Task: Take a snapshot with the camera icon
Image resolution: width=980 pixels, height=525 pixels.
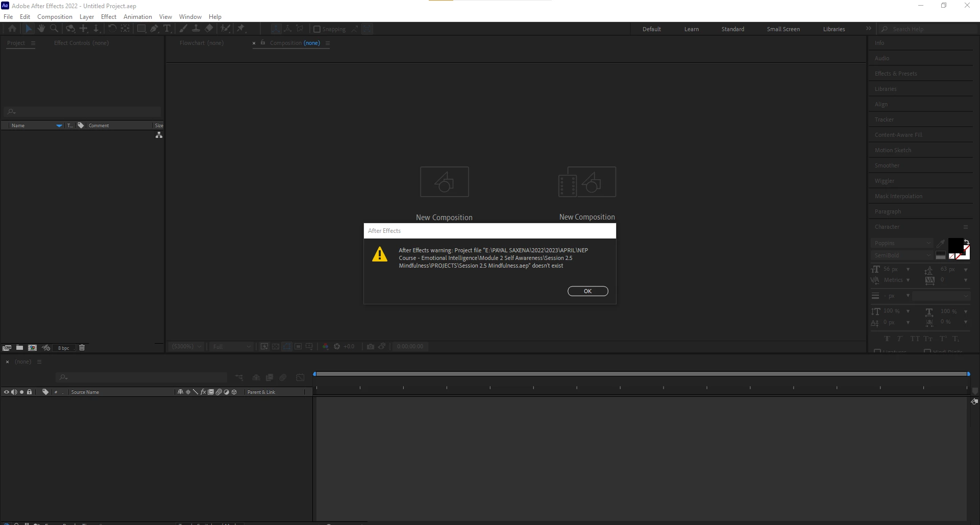Action: point(371,346)
